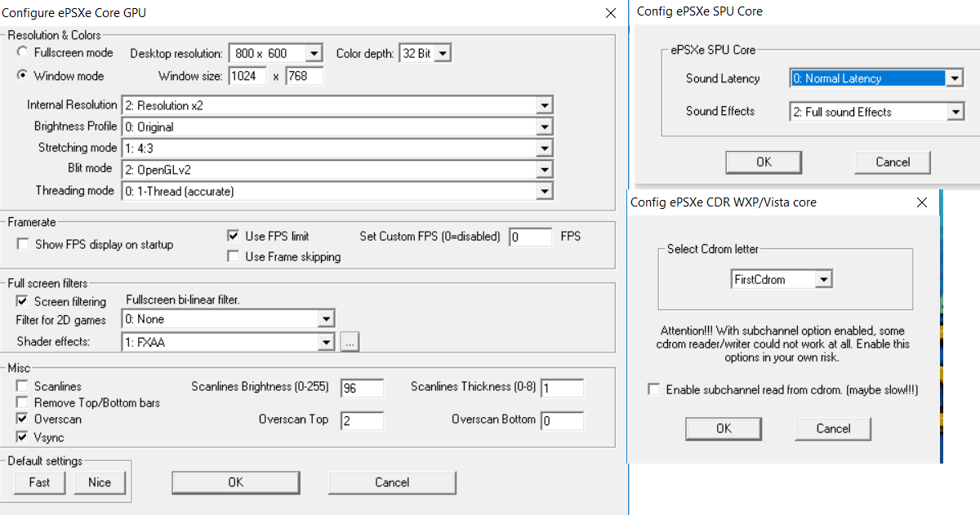Enable Remove Top/Bottom bars checkbox

[22, 402]
